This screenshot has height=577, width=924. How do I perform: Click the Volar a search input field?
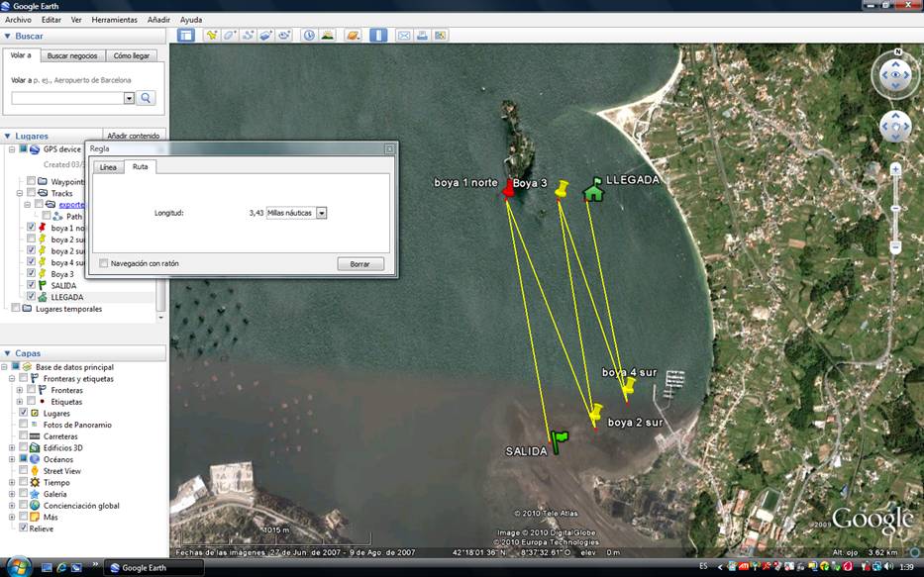click(67, 98)
